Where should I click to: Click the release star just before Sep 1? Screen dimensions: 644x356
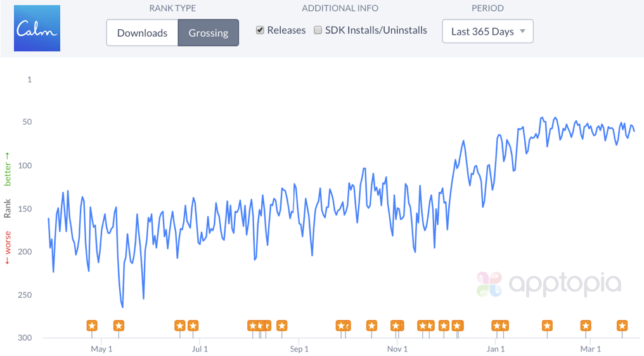pos(282,326)
